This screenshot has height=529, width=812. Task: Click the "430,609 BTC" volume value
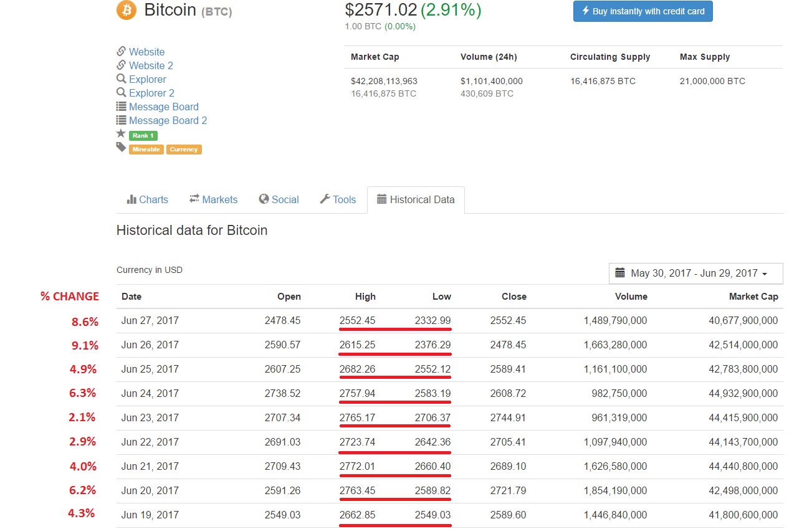[x=487, y=93]
